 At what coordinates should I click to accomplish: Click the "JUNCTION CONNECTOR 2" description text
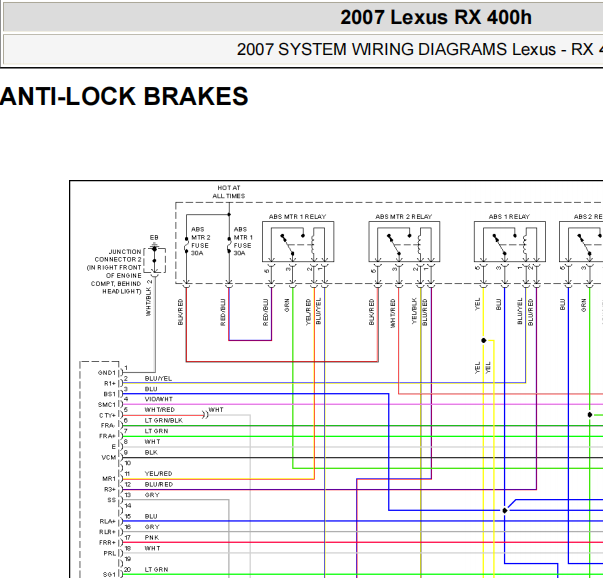click(x=114, y=272)
